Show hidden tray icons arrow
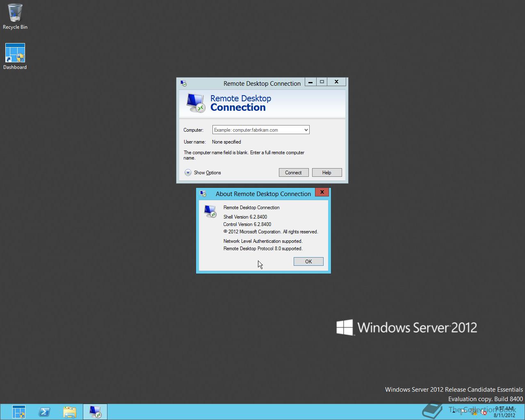The image size is (525, 420). [454, 412]
